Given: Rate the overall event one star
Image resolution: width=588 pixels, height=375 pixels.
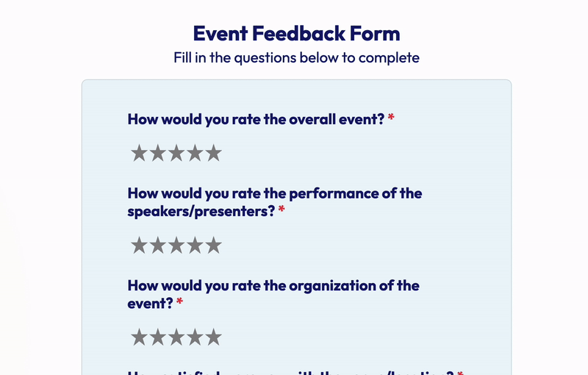Looking at the screenshot, I should click(140, 154).
